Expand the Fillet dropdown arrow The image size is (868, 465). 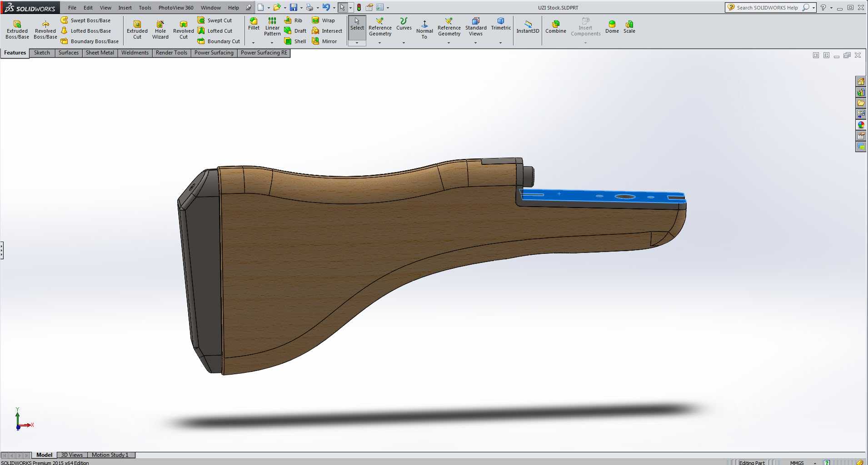click(254, 43)
